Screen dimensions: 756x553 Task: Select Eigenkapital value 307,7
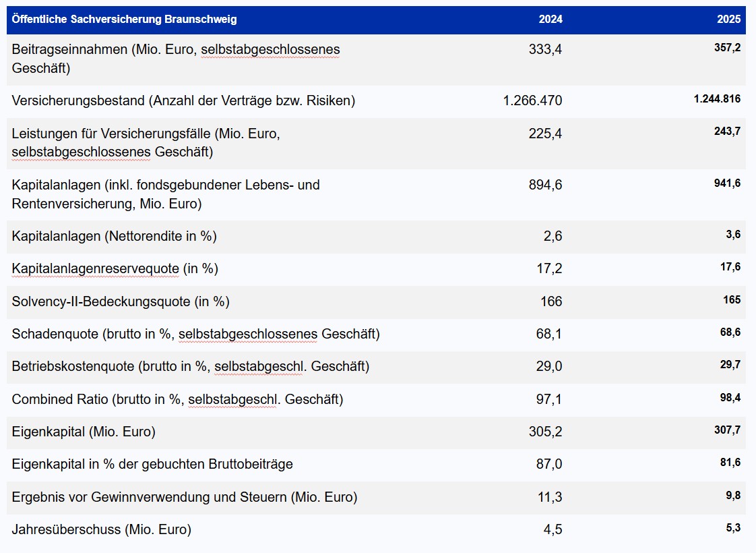[x=728, y=430]
